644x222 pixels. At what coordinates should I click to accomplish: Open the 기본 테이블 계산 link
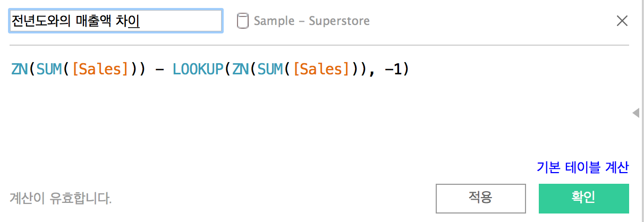[583, 167]
